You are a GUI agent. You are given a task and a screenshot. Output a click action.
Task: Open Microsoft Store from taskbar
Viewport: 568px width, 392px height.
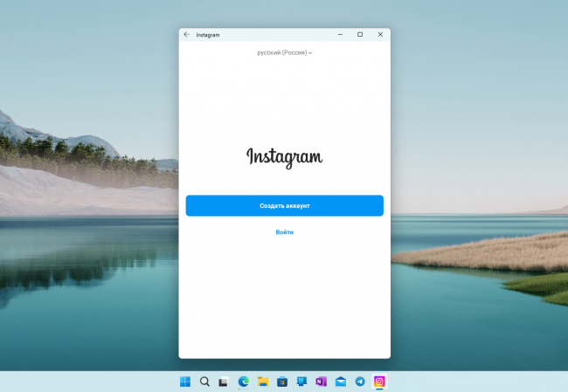282,382
